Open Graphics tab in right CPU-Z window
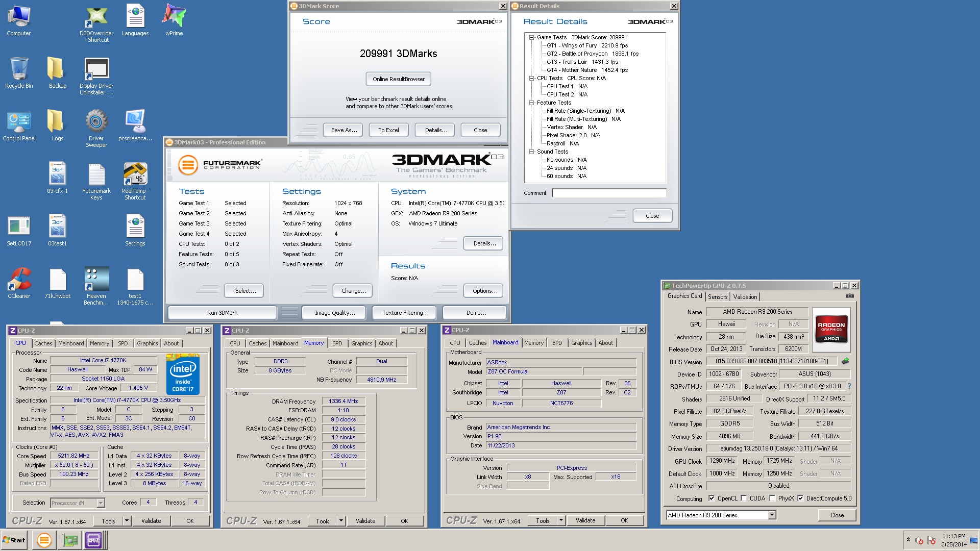 coord(582,343)
